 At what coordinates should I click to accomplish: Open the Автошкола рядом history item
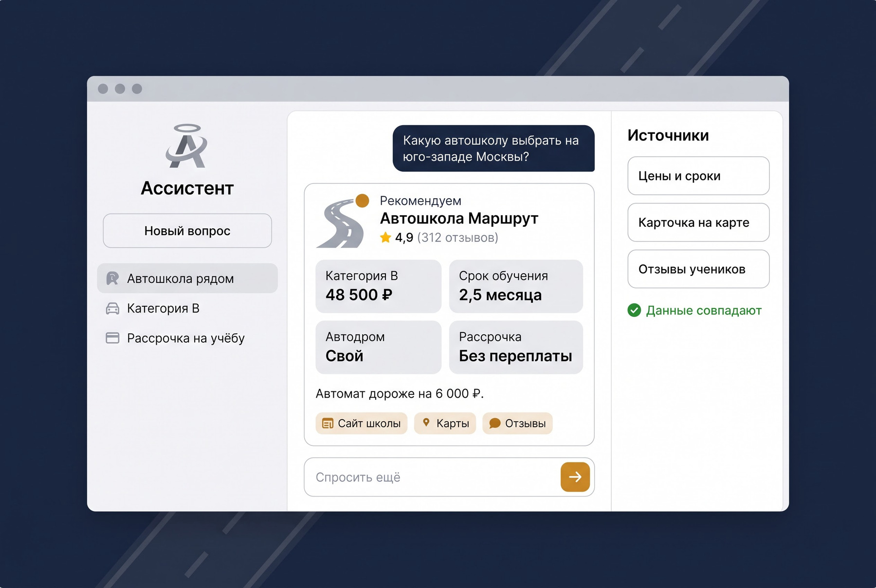pos(187,278)
